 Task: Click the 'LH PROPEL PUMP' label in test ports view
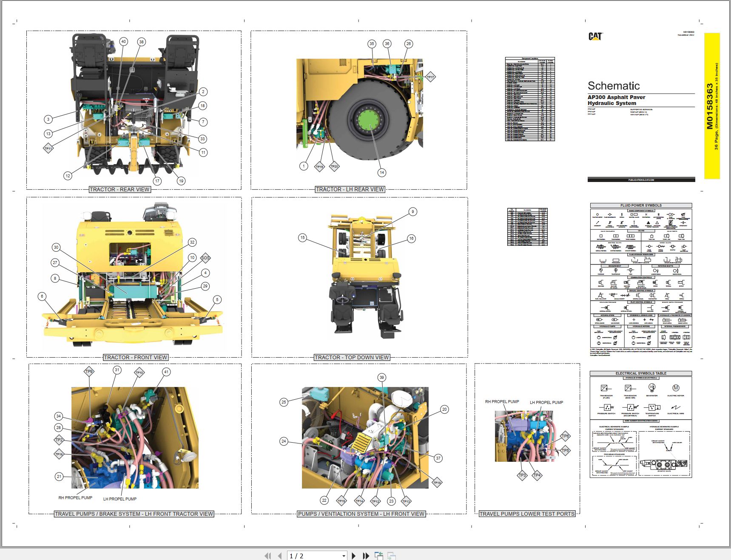pyautogui.click(x=546, y=402)
